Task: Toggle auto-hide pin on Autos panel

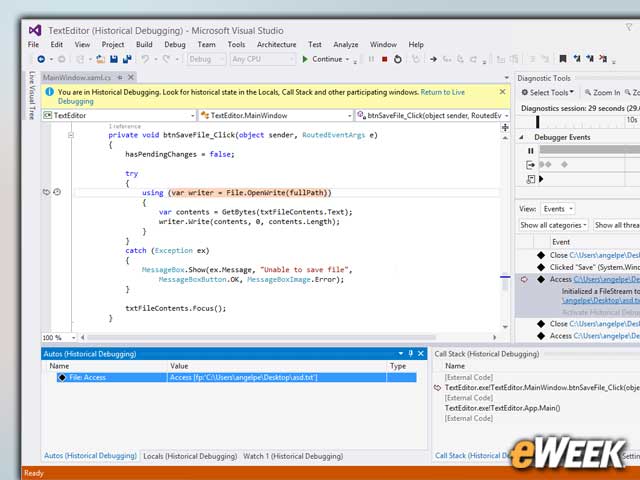Action: coord(411,353)
